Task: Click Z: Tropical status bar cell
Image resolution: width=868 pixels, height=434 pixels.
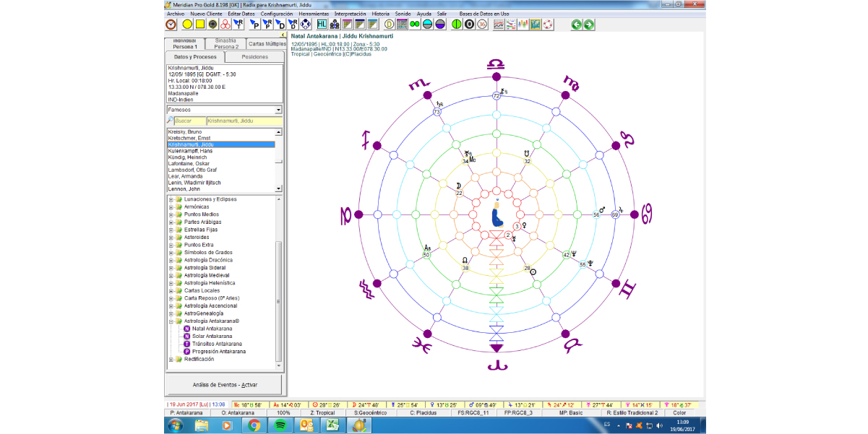Action: 322,413
